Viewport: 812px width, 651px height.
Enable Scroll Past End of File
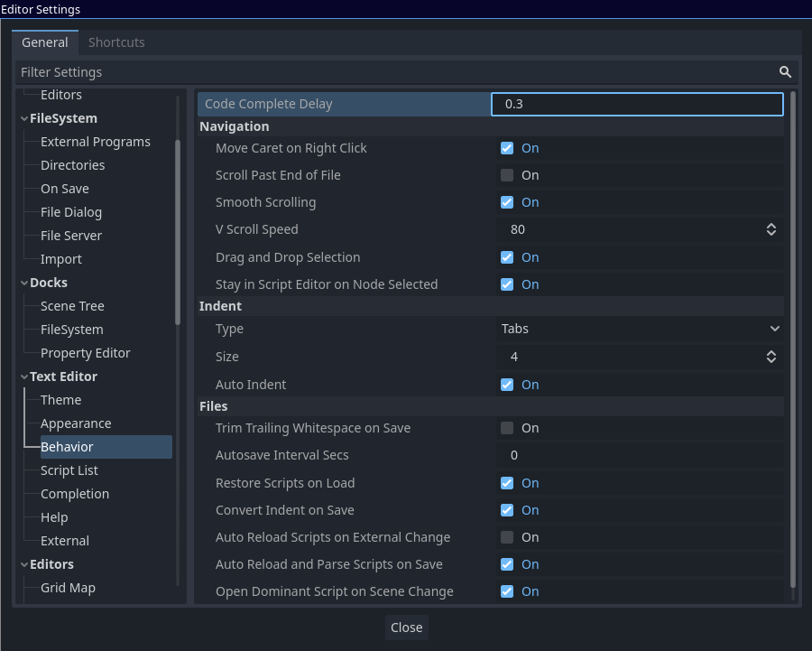click(x=507, y=175)
